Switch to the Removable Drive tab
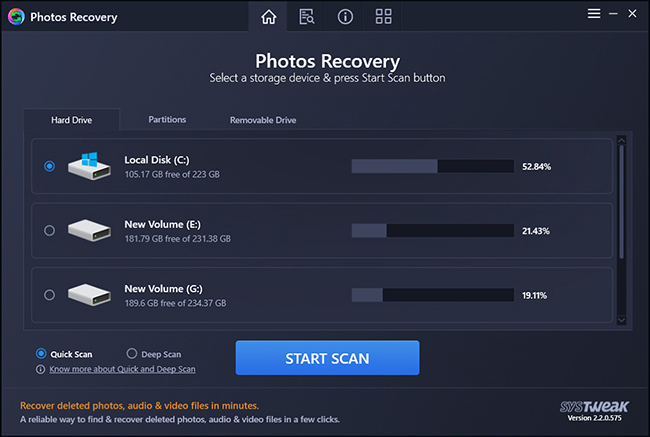Viewport: 650px width, 437px height. pyautogui.click(x=262, y=120)
